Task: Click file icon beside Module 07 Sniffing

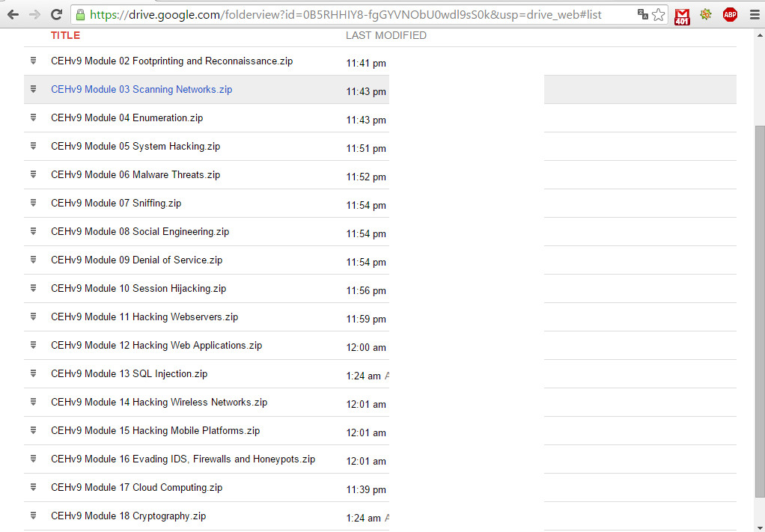Action: [33, 202]
